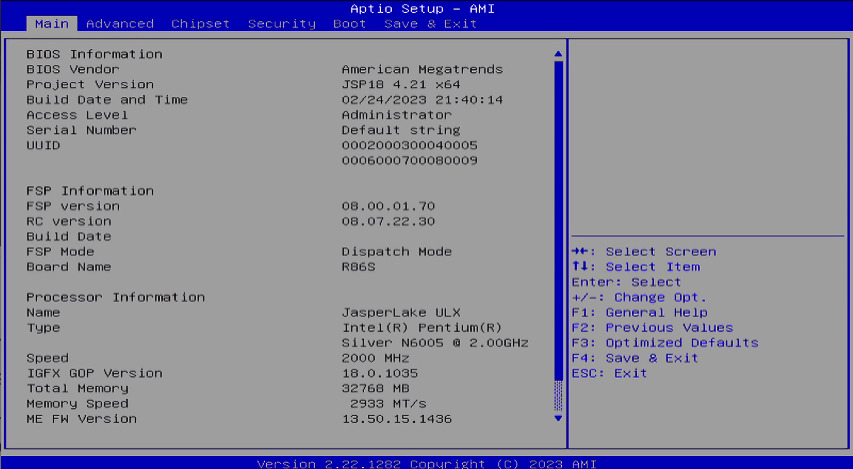Click UUID value 0006000700080009
The width and height of the screenshot is (853, 469).
(x=410, y=161)
